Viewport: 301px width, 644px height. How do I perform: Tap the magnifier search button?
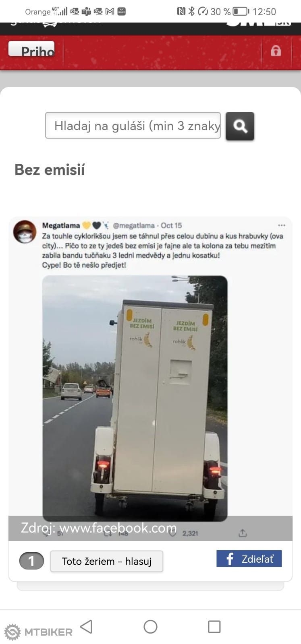240,126
